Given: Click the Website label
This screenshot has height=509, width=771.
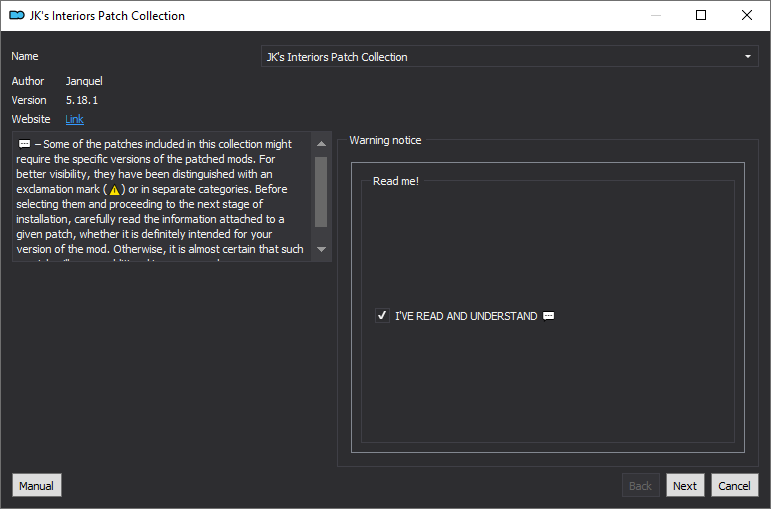Looking at the screenshot, I should pyautogui.click(x=31, y=119).
